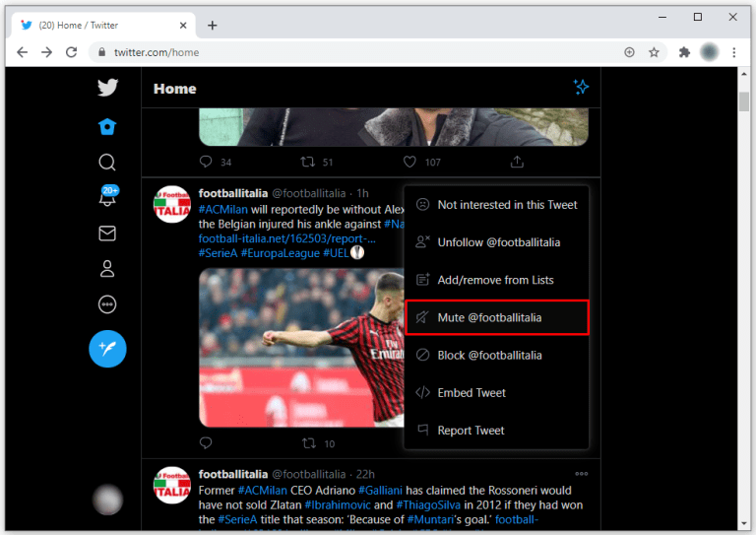Open Messages envelope icon
The height and width of the screenshot is (535, 756).
coord(107,234)
